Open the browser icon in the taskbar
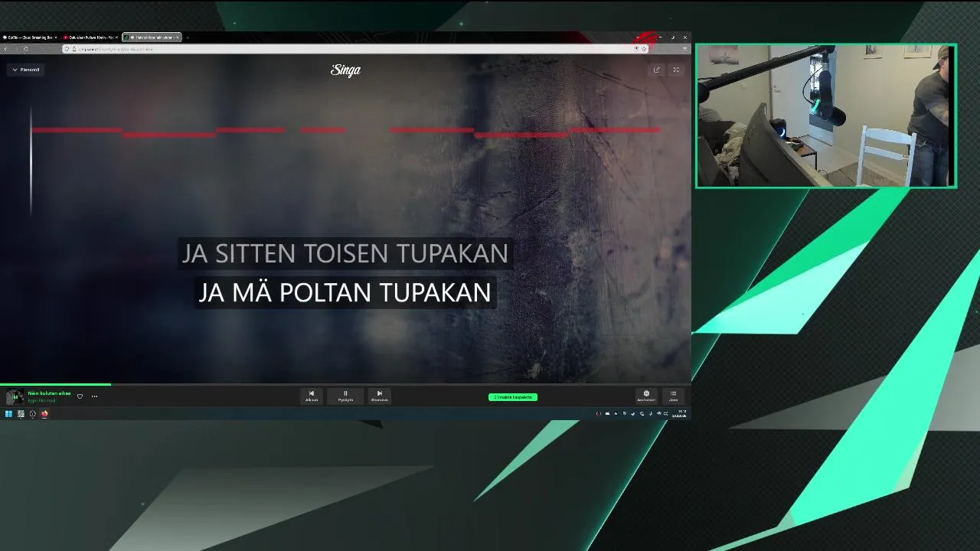 tap(44, 414)
